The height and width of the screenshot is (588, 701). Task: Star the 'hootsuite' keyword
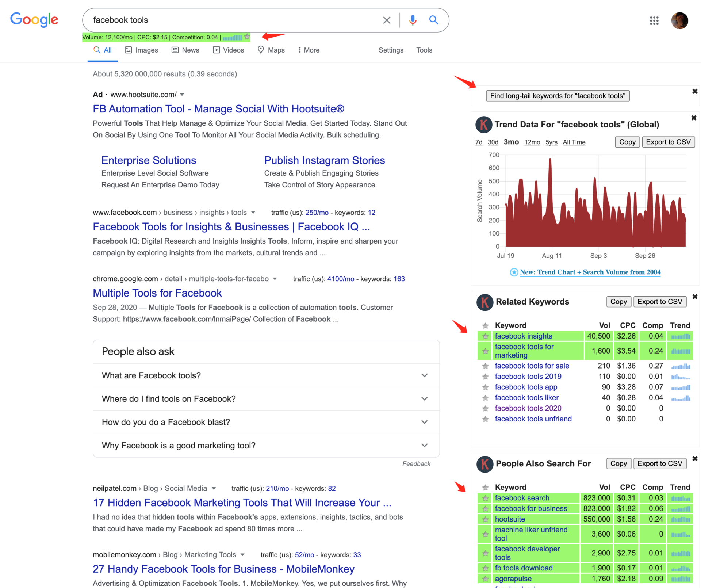(x=485, y=519)
